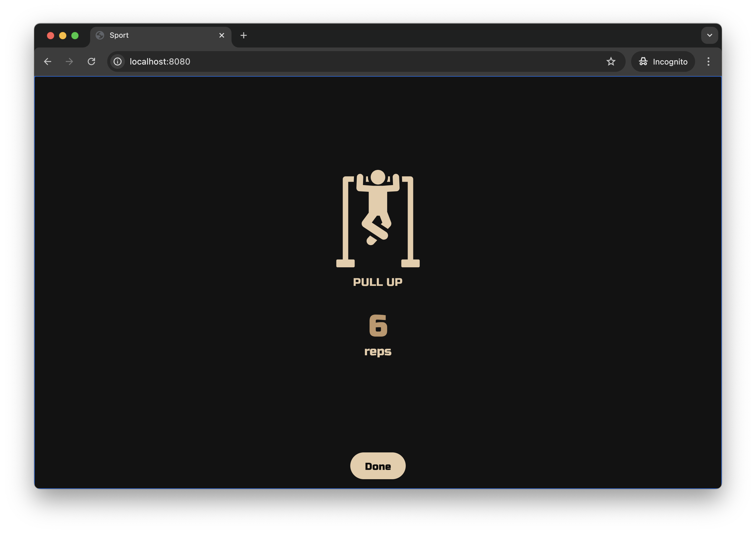
Task: Click the tab close X button
Action: tap(221, 35)
